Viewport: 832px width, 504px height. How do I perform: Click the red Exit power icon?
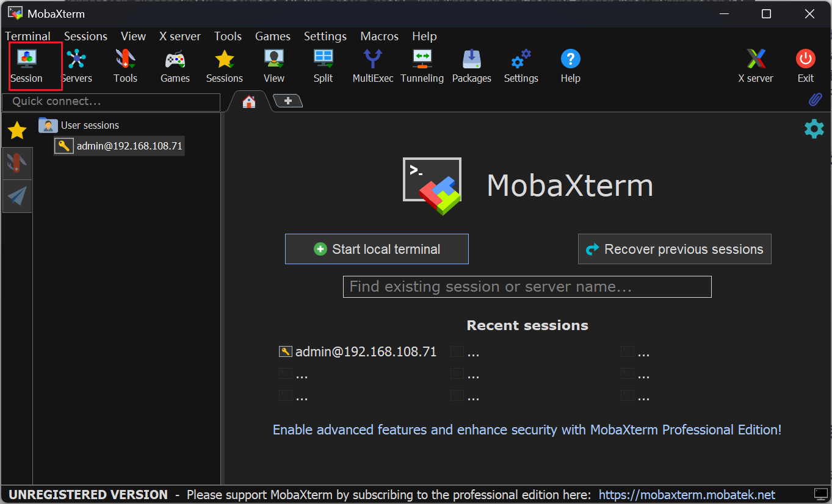(806, 66)
